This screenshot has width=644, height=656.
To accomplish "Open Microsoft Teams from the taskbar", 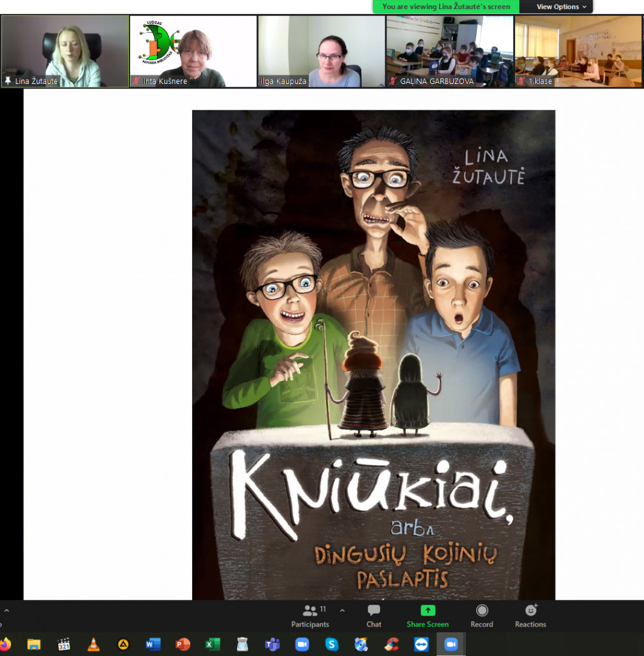I will [272, 644].
